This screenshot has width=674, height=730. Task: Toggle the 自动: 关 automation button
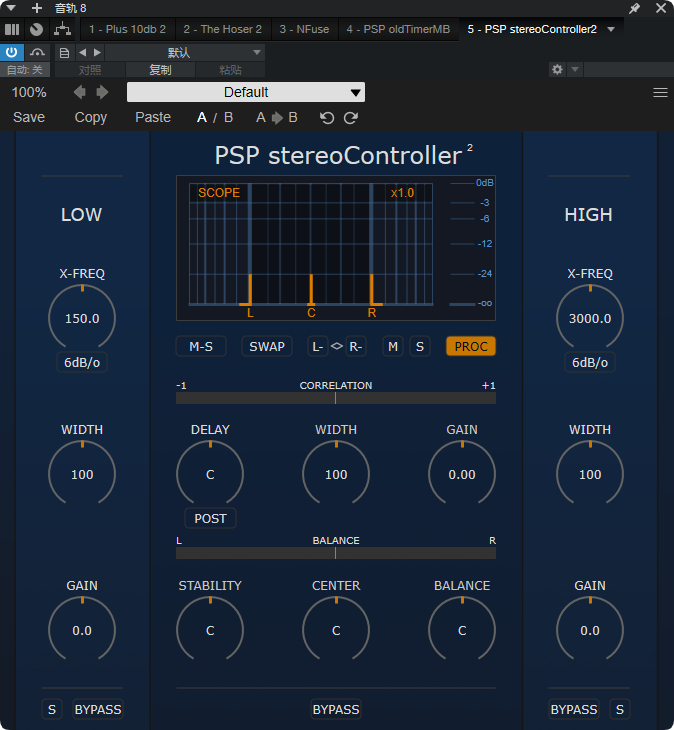[x=25, y=70]
